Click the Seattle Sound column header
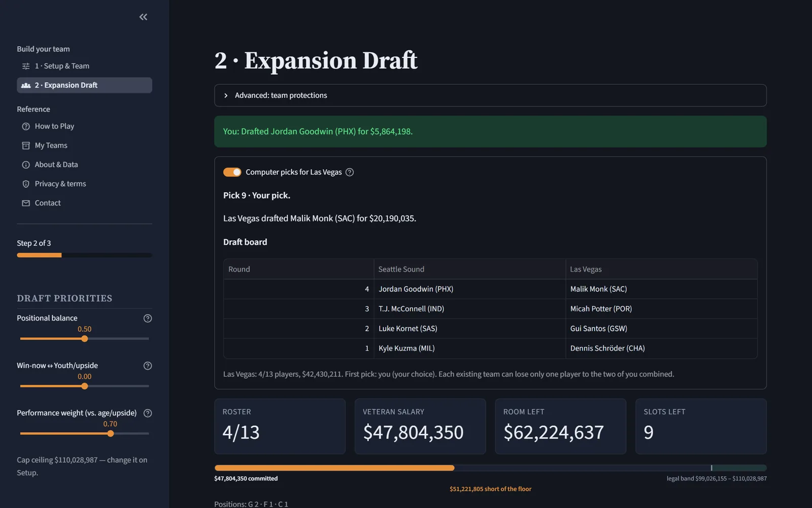The width and height of the screenshot is (812, 508). pos(469,269)
